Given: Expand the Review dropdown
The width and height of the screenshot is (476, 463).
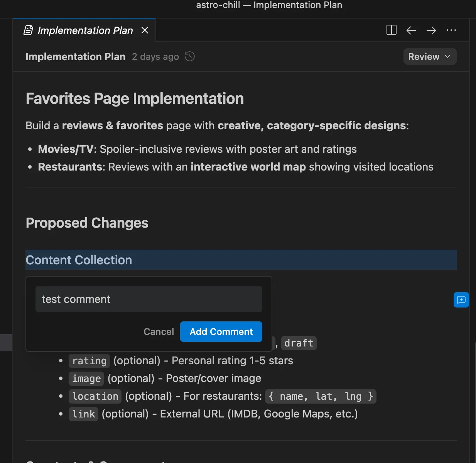Looking at the screenshot, I should [429, 56].
